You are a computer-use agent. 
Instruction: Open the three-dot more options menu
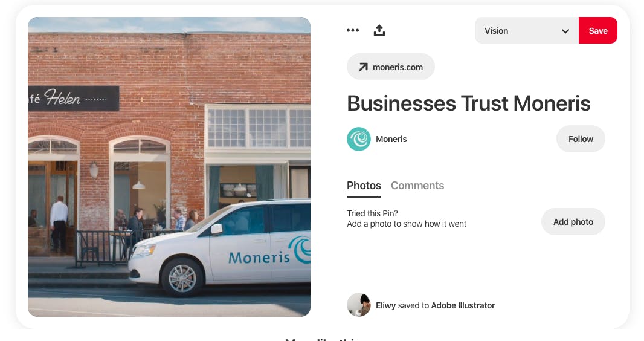352,30
